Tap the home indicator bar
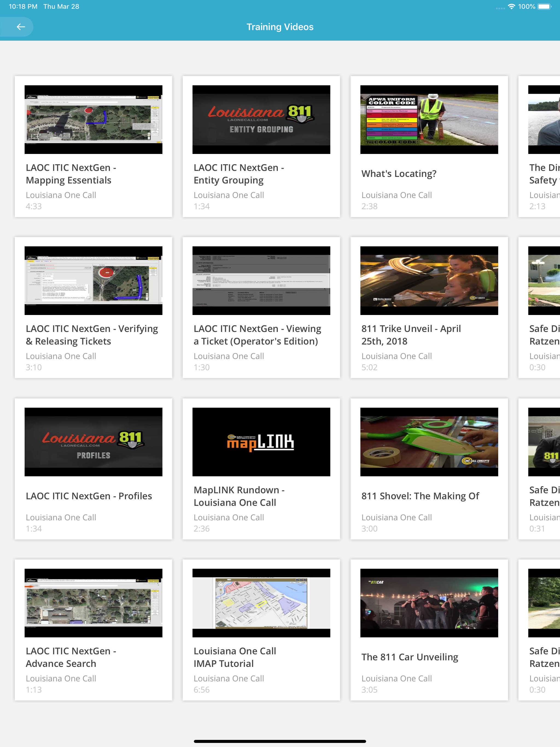The image size is (560, 747). point(280,741)
